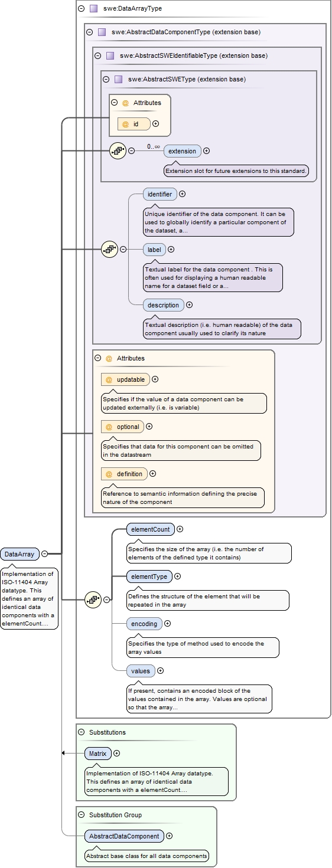
Task: Click the sequence icon before elementCount group
Action: [x=93, y=600]
